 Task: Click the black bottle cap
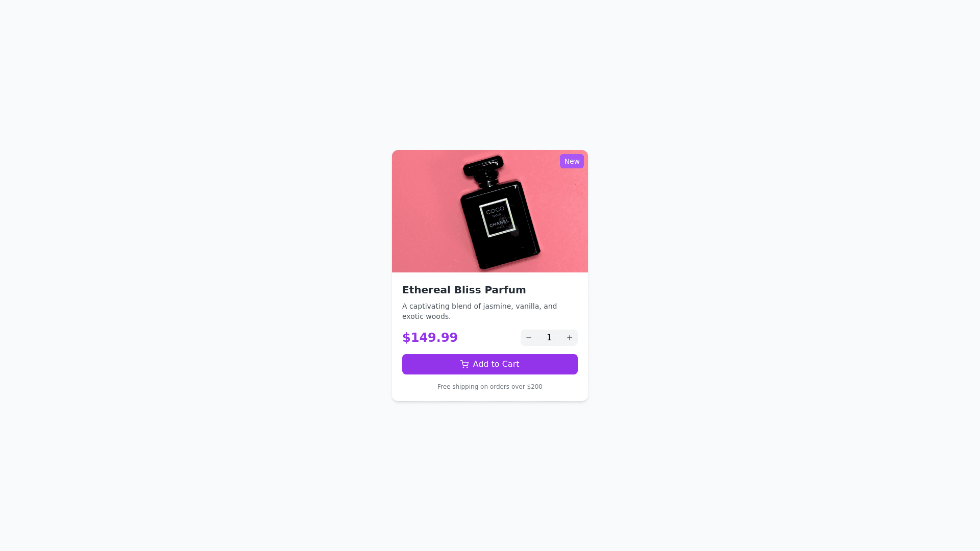pos(483,167)
